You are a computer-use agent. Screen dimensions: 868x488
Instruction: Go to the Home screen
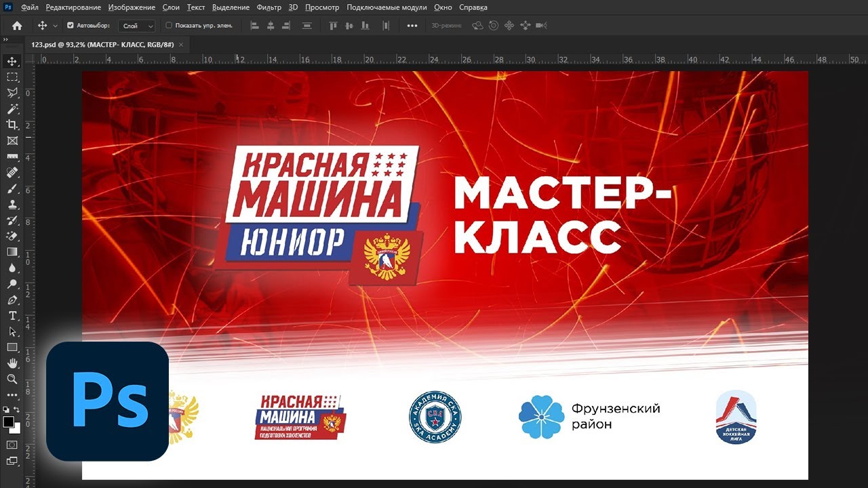tap(17, 26)
